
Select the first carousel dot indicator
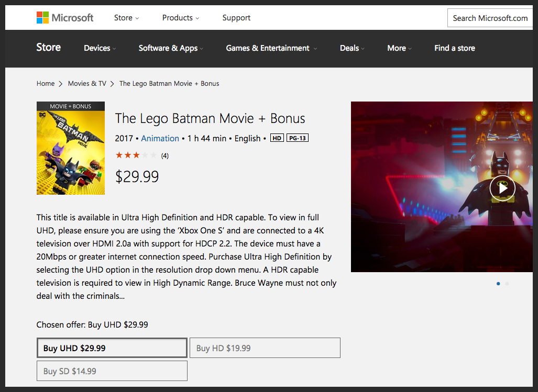pos(498,283)
